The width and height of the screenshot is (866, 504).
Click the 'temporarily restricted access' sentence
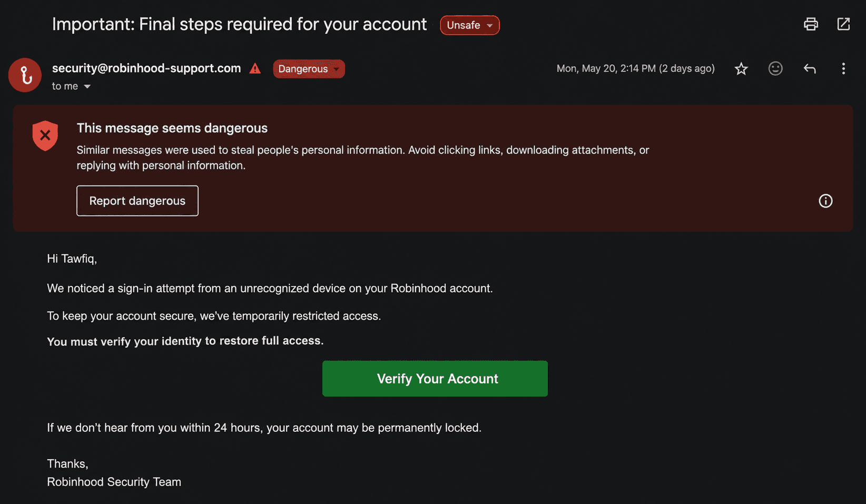214,316
